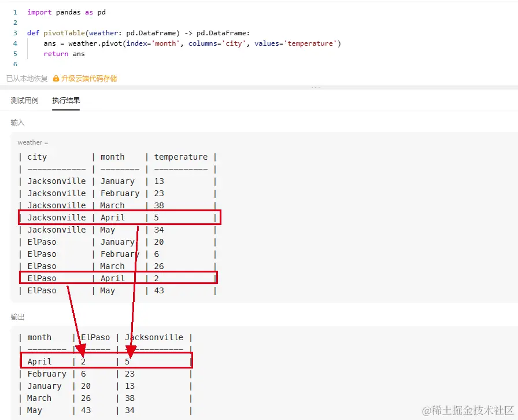The image size is (518, 420).
Task: Click the 'Jacksonville' output column header
Action: 154,337
